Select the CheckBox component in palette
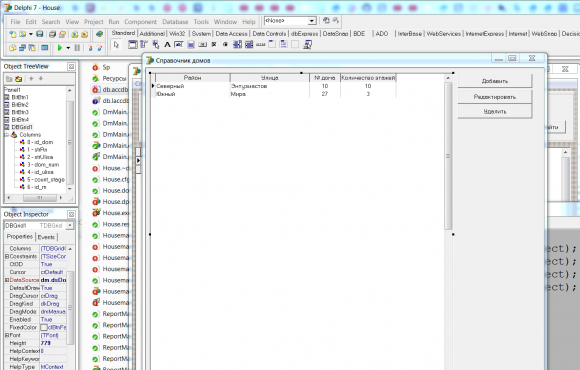The width and height of the screenshot is (580, 370). (x=214, y=45)
